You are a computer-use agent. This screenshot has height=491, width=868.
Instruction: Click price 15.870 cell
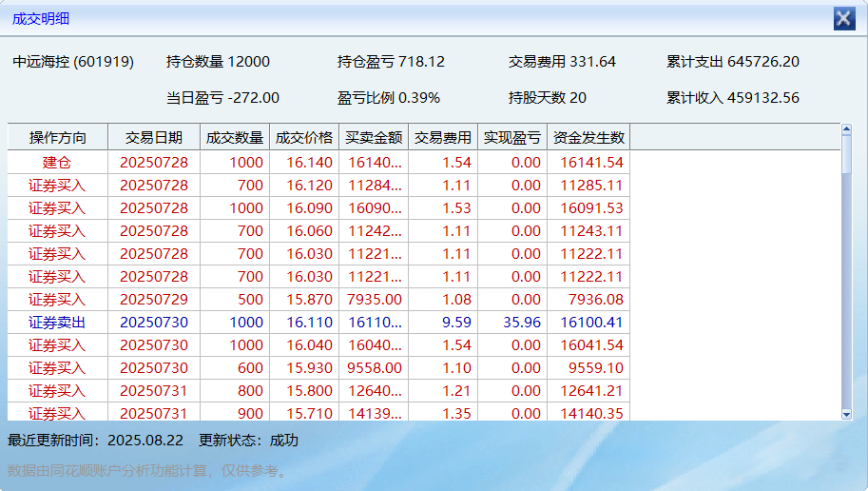(x=304, y=299)
